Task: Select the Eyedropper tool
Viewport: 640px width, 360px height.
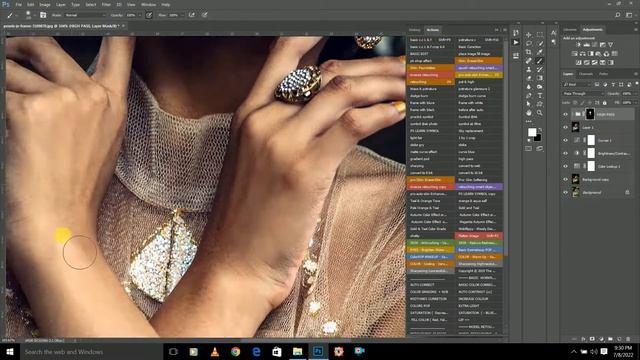Action: [540, 52]
